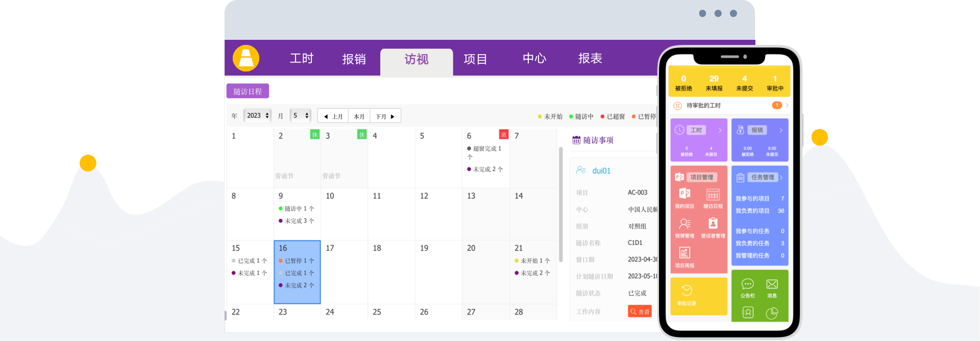Open 消息 envelope icon on phone
The image size is (980, 341).
[x=772, y=284]
